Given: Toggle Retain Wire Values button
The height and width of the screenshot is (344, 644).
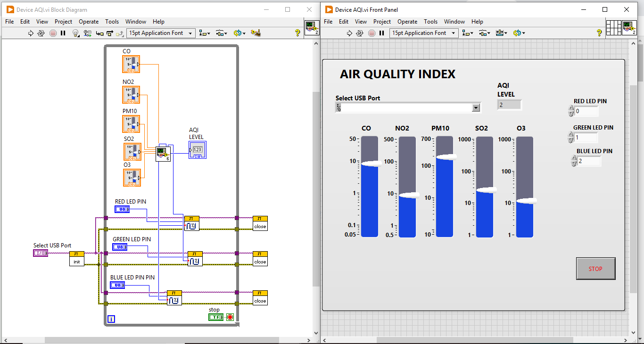Looking at the screenshot, I should [88, 33].
